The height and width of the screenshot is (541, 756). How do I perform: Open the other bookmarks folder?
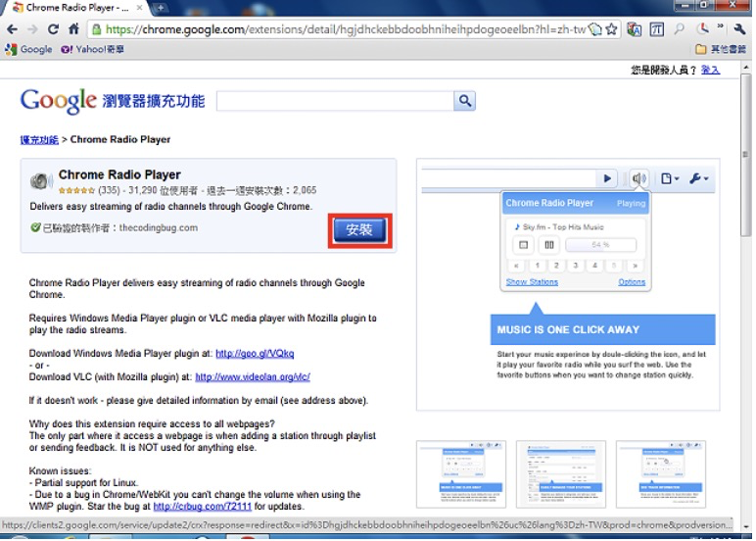(x=721, y=49)
